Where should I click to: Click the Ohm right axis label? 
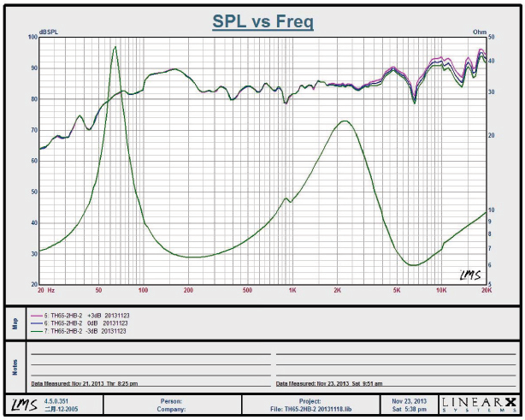tap(479, 32)
